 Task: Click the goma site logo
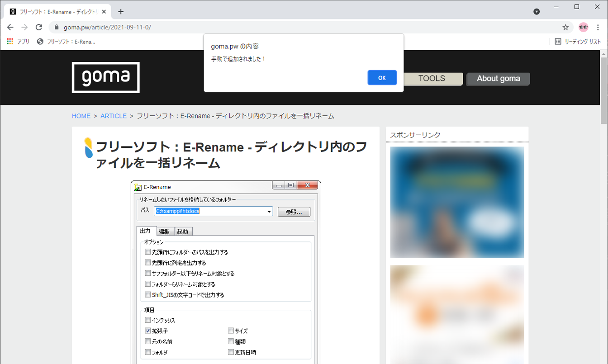point(105,77)
